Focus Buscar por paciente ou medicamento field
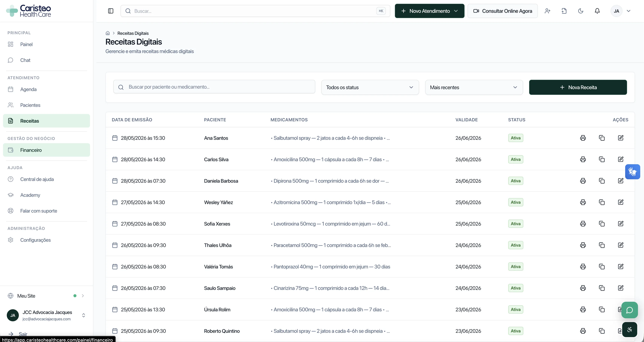This screenshot has height=342, width=644. [x=214, y=87]
